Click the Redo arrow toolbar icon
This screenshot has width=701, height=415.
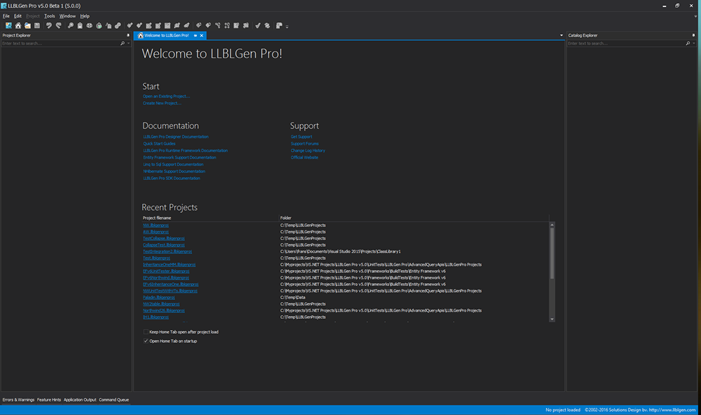[x=59, y=25]
